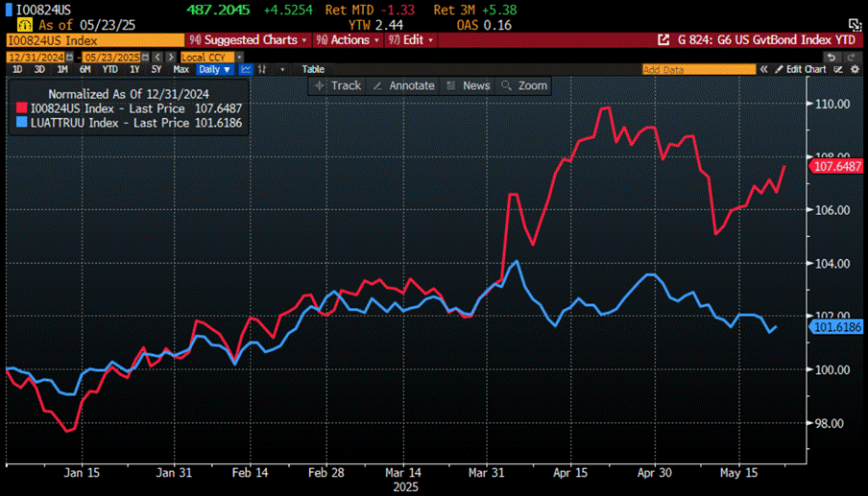Open the News overlay tool
Image resolution: width=868 pixels, height=496 pixels.
pos(469,85)
